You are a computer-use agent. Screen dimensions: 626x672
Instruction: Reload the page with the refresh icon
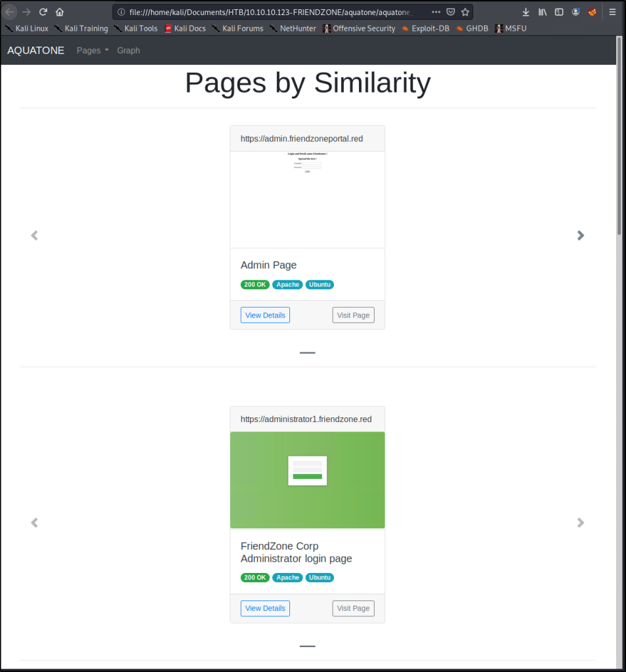tap(43, 12)
